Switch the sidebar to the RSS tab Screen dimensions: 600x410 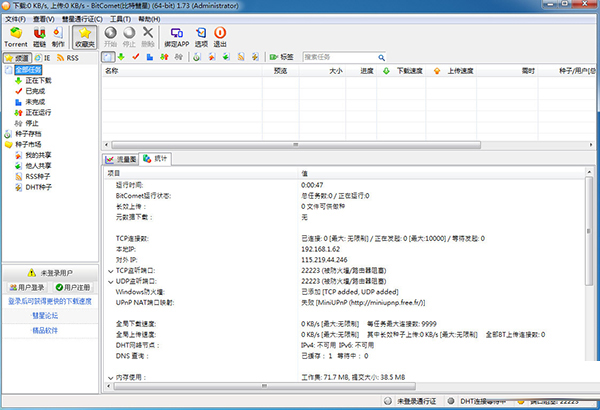pos(71,58)
